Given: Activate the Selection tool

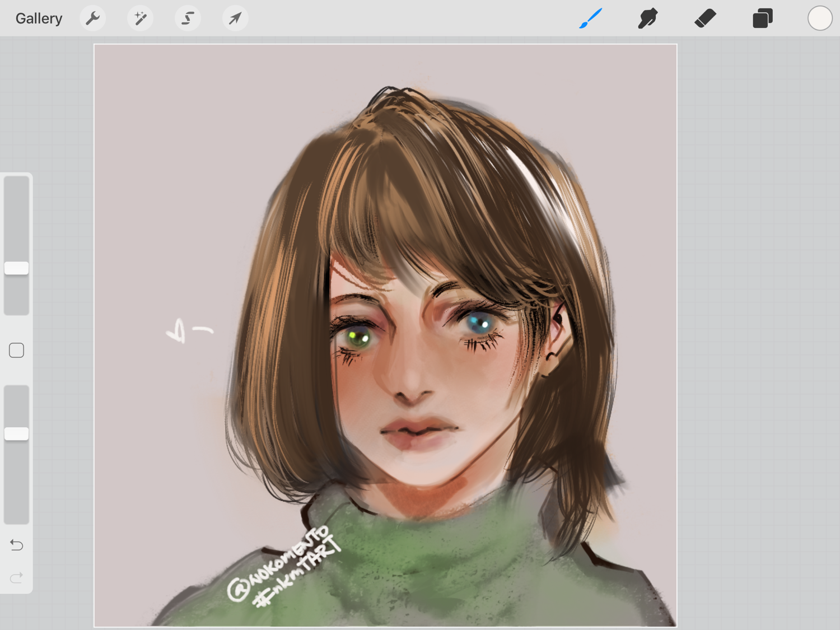Looking at the screenshot, I should (188, 18).
